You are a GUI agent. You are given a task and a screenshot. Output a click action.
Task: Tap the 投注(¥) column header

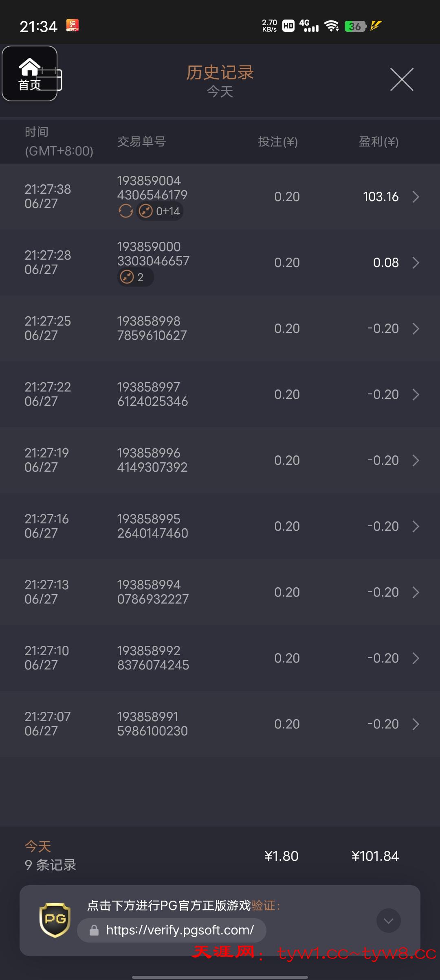click(278, 142)
